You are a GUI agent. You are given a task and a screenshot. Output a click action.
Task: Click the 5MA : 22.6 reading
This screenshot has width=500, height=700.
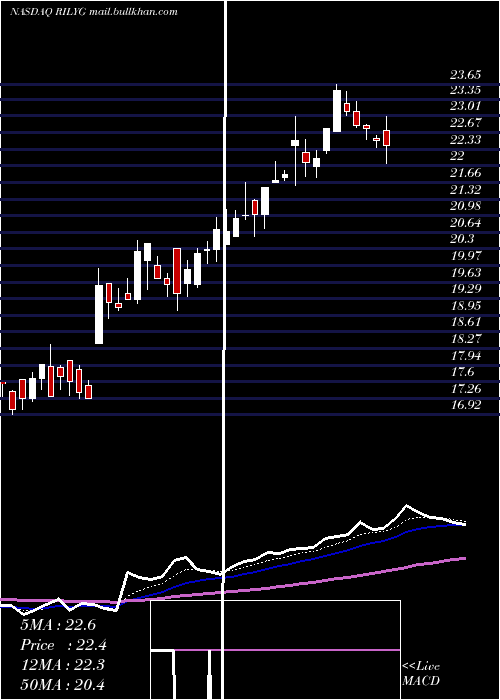click(58, 625)
